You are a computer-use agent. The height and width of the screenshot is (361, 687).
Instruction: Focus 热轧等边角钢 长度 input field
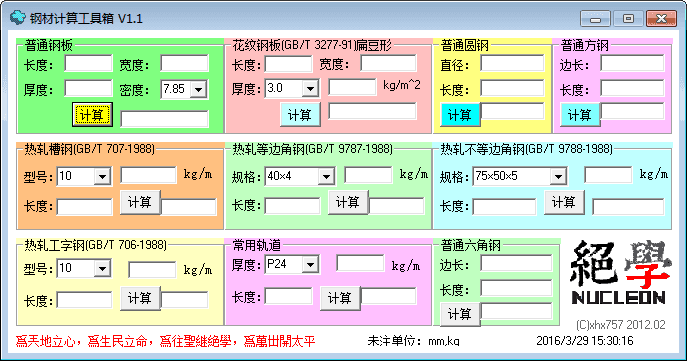[292, 206]
